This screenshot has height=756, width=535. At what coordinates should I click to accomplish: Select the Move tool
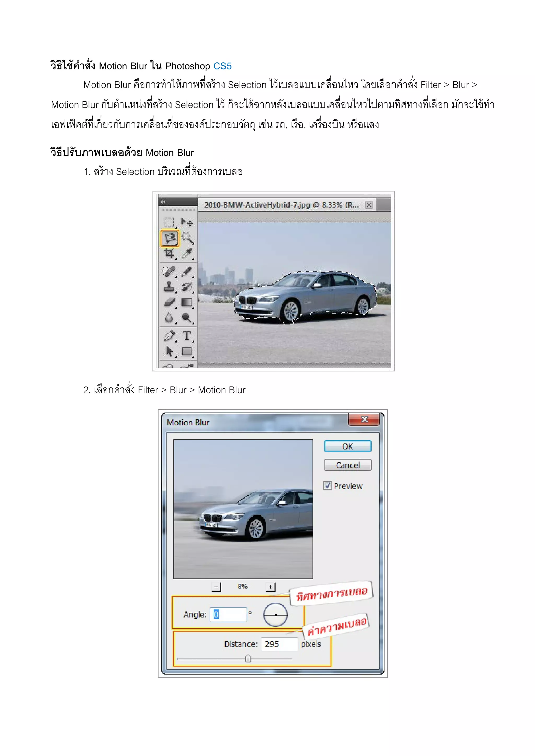tap(187, 222)
